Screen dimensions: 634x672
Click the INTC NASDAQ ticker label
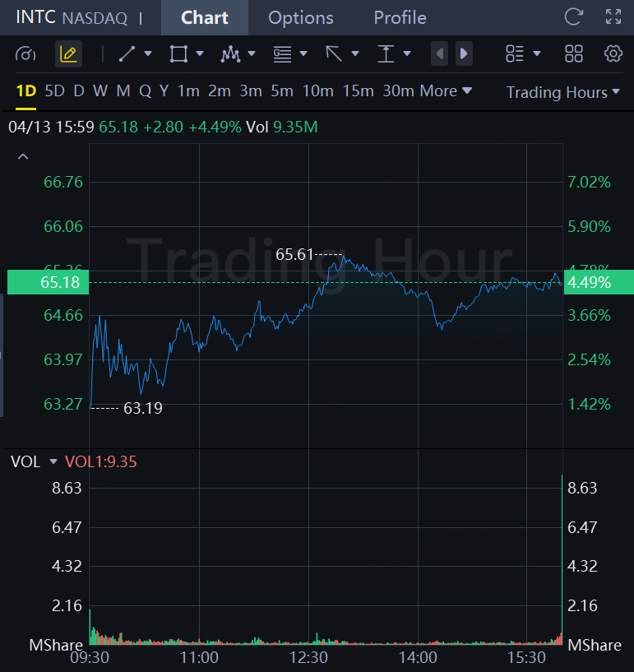point(72,17)
